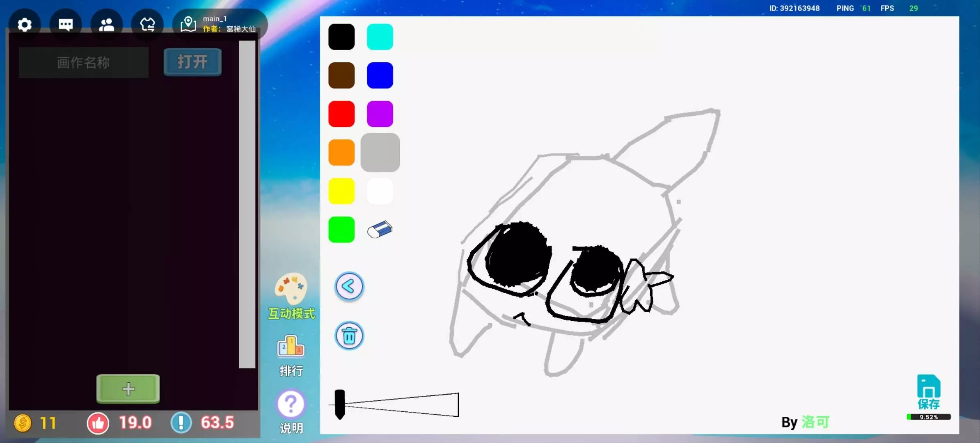Open the chat messages icon

coord(66,25)
